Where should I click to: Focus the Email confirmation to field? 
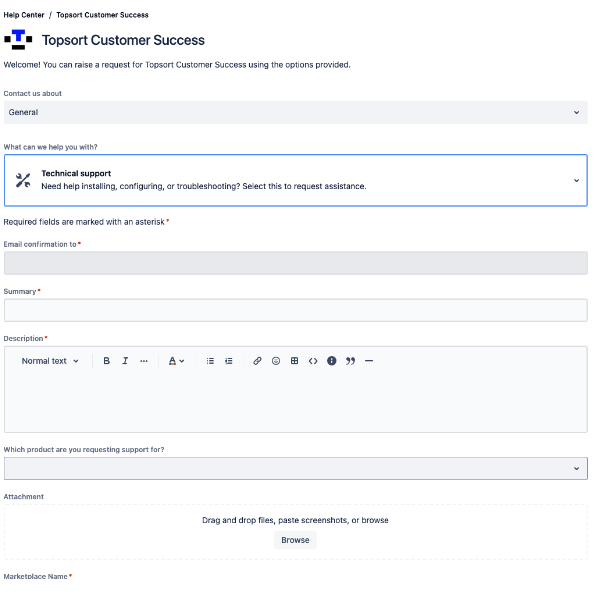296,263
